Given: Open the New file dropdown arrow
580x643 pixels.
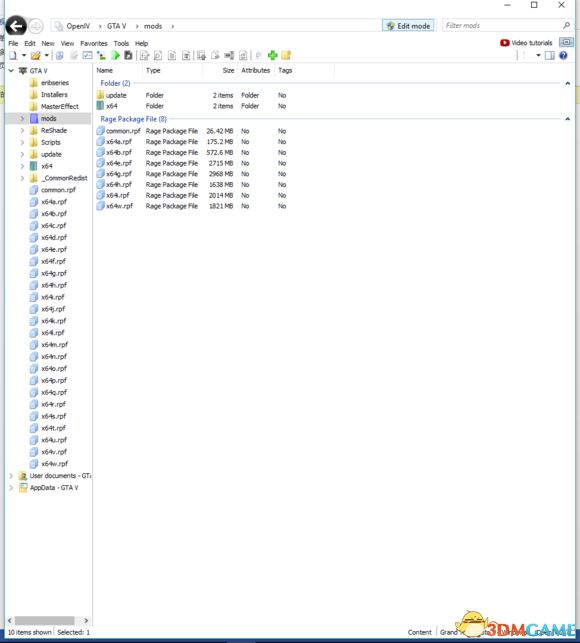Looking at the screenshot, I should pos(24,55).
